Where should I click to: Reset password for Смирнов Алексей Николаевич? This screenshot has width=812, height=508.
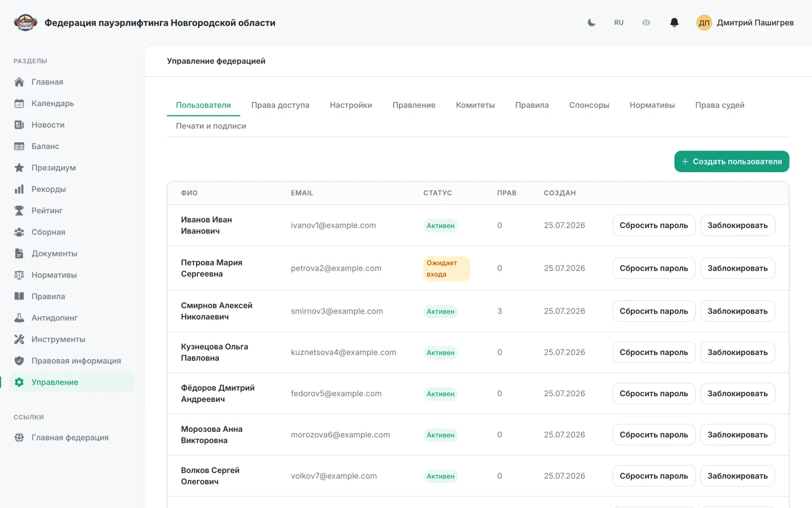(x=654, y=311)
